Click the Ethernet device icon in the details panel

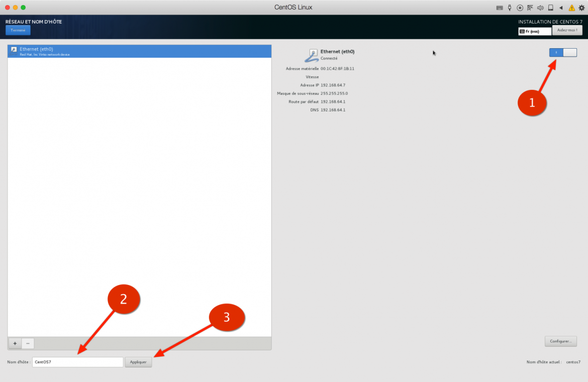pos(312,54)
